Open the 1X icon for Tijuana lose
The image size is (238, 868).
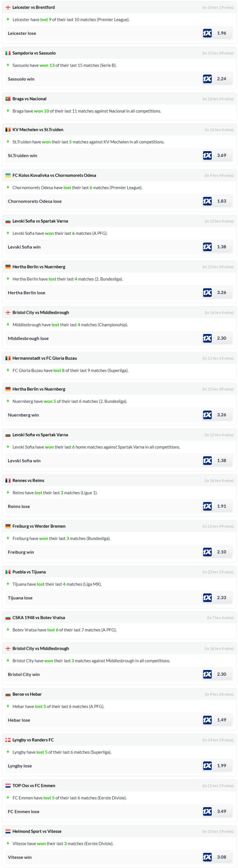coord(207,597)
